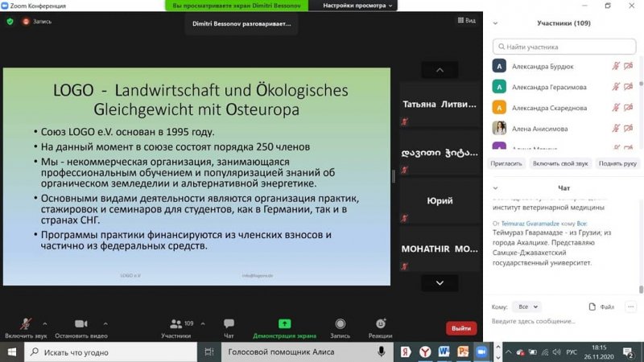Open Task View icon on taskbar
This screenshot has height=362, width=644.
[209, 352]
